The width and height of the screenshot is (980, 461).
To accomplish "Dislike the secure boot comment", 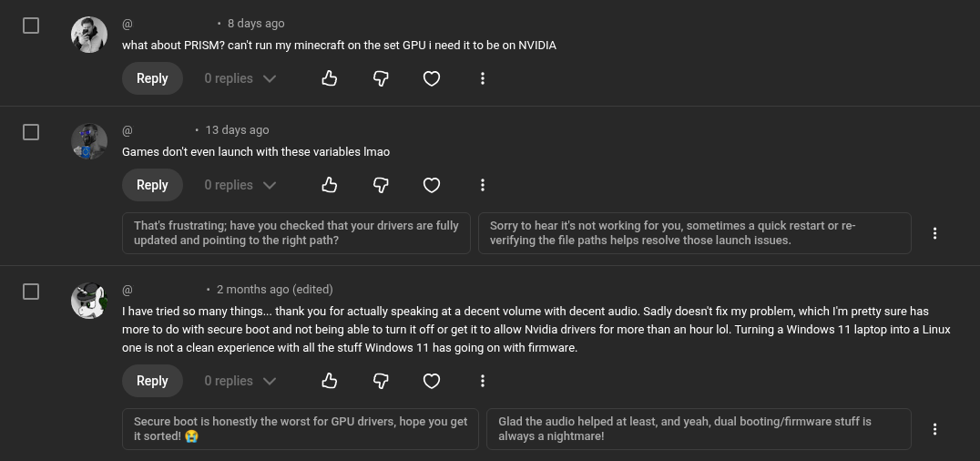I will tap(381, 381).
